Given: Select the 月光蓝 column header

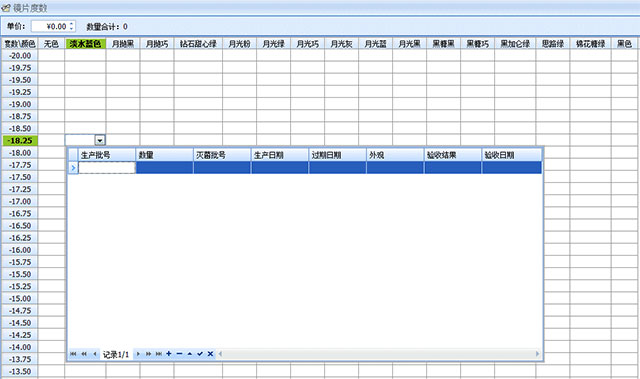Looking at the screenshot, I should [x=376, y=44].
